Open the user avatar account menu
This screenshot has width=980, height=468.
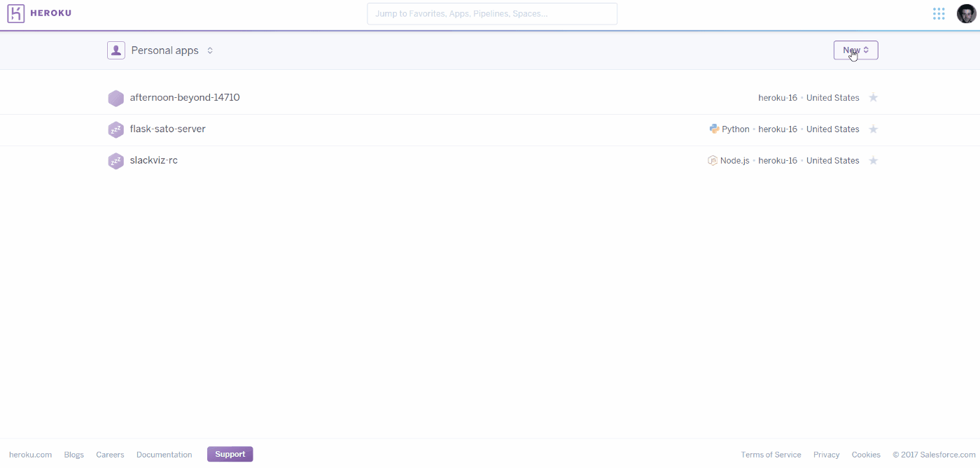tap(966, 14)
